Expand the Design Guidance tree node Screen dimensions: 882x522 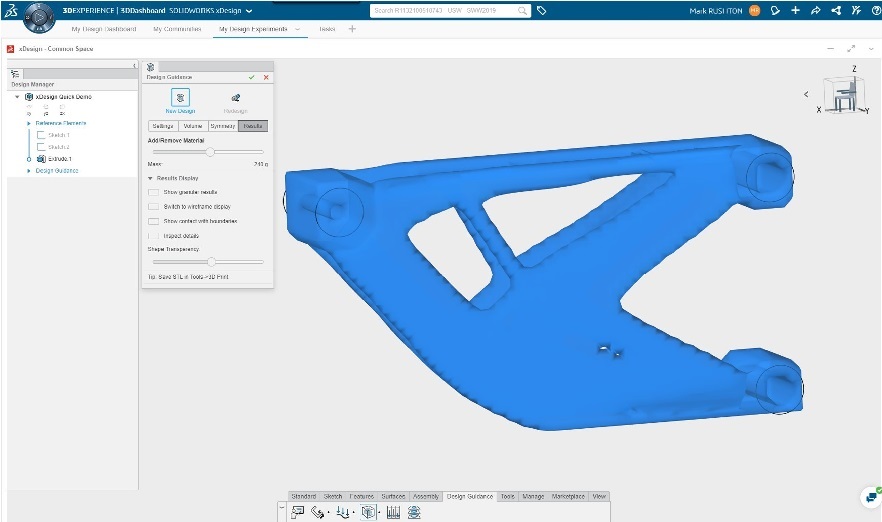[29, 171]
